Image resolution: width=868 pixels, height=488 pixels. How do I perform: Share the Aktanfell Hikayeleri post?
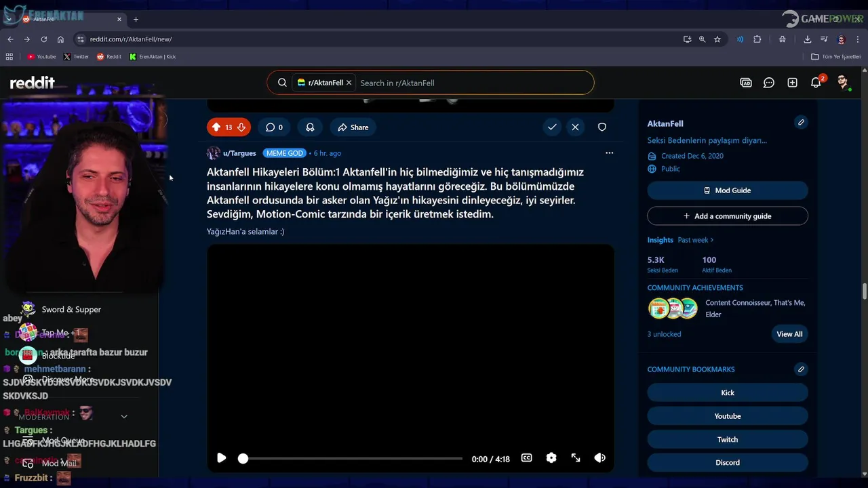(353, 127)
